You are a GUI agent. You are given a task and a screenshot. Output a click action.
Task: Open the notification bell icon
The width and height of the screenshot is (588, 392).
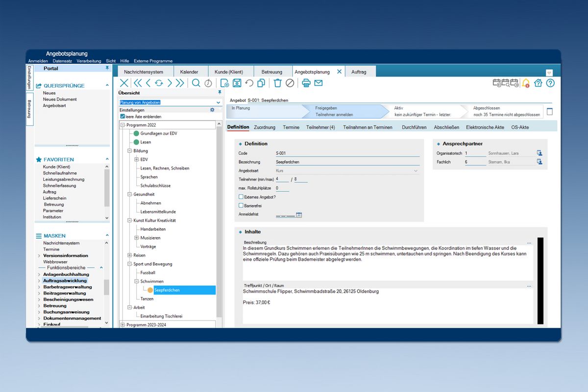click(526, 83)
